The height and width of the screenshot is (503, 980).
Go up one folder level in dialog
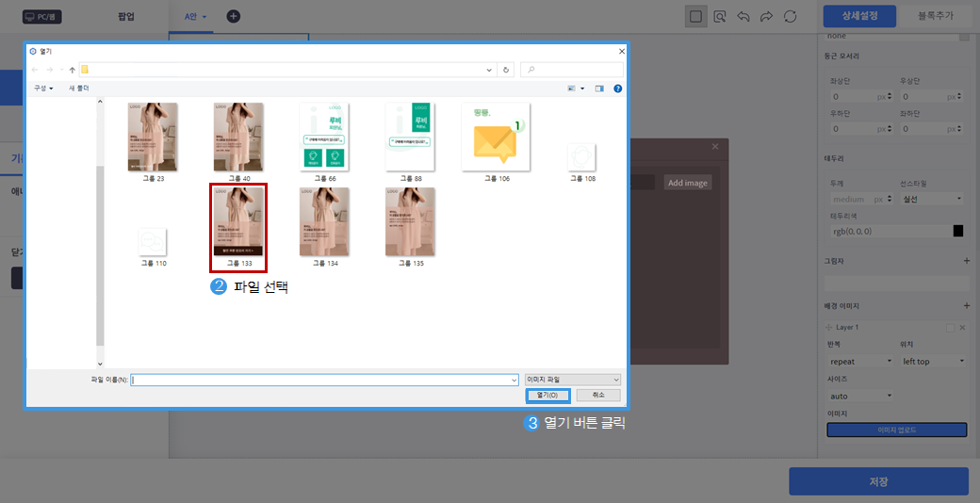72,70
